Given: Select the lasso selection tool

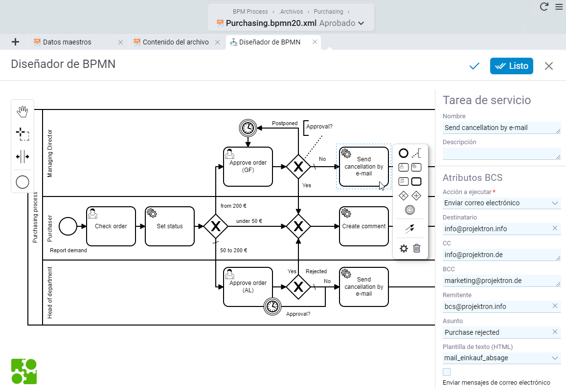Looking at the screenshot, I should tap(23, 134).
